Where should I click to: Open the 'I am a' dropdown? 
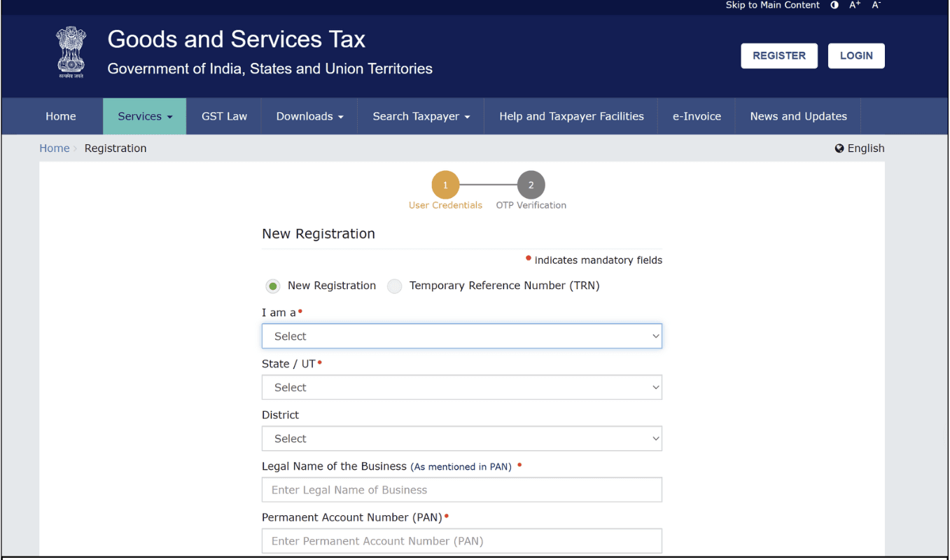coord(462,336)
